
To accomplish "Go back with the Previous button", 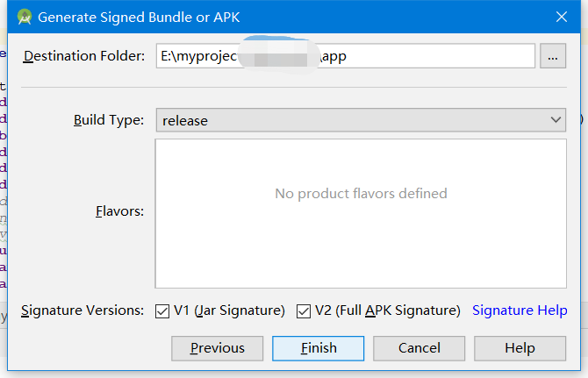I will (x=217, y=348).
